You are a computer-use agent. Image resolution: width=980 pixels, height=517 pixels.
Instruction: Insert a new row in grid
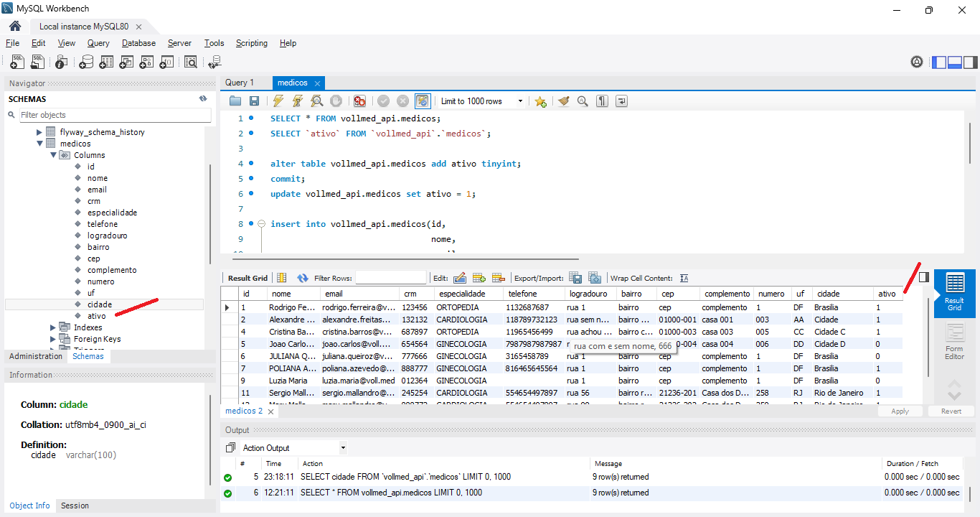click(x=479, y=278)
